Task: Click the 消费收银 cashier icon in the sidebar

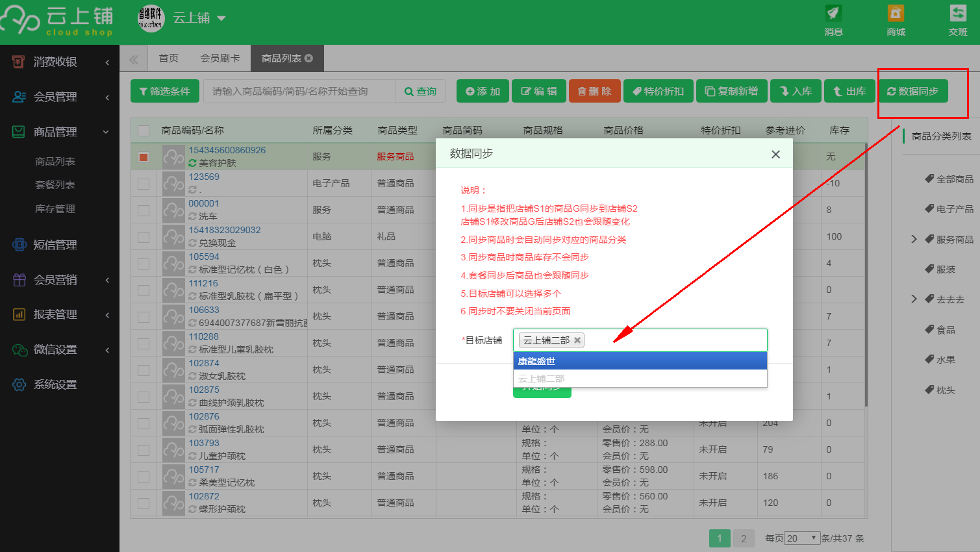Action: click(19, 62)
